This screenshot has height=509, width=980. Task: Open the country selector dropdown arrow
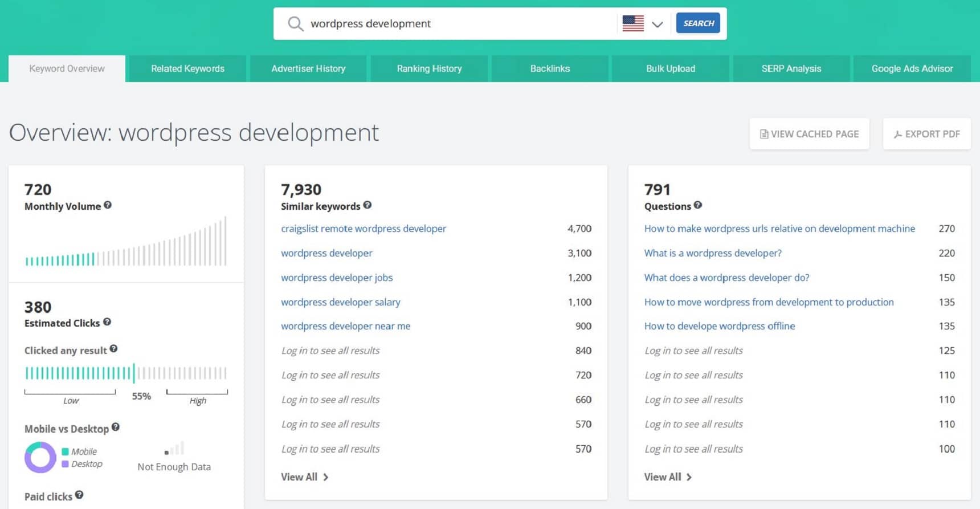tap(657, 24)
